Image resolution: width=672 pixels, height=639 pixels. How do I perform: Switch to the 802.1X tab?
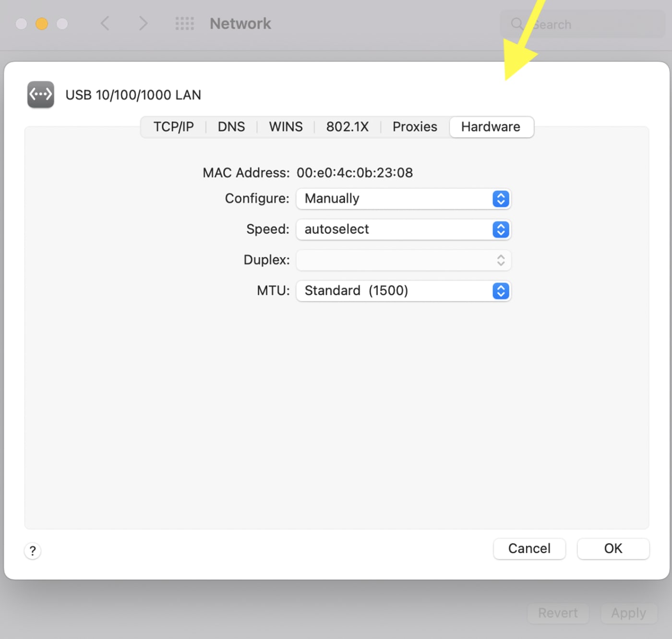pyautogui.click(x=347, y=127)
